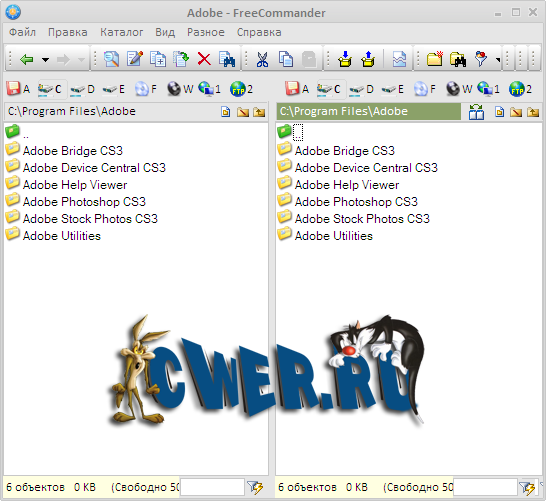
Task: Select drive W in the right panel
Action: tap(459, 89)
